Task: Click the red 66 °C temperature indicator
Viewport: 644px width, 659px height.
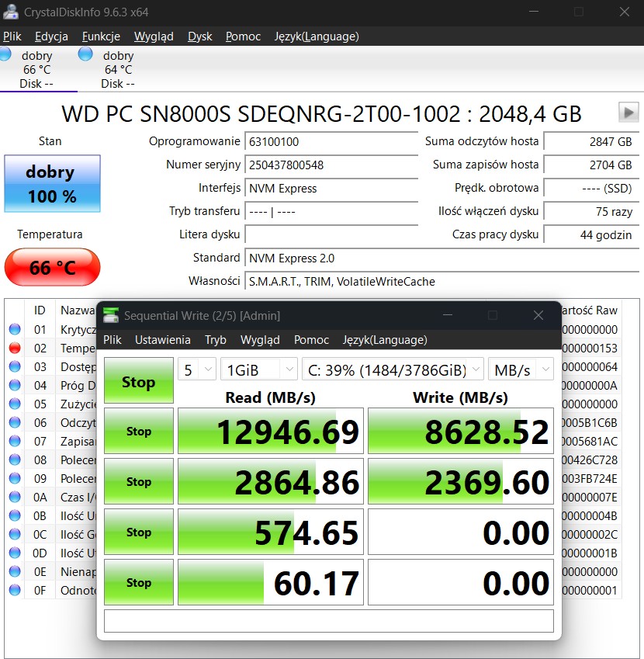Action: click(52, 268)
